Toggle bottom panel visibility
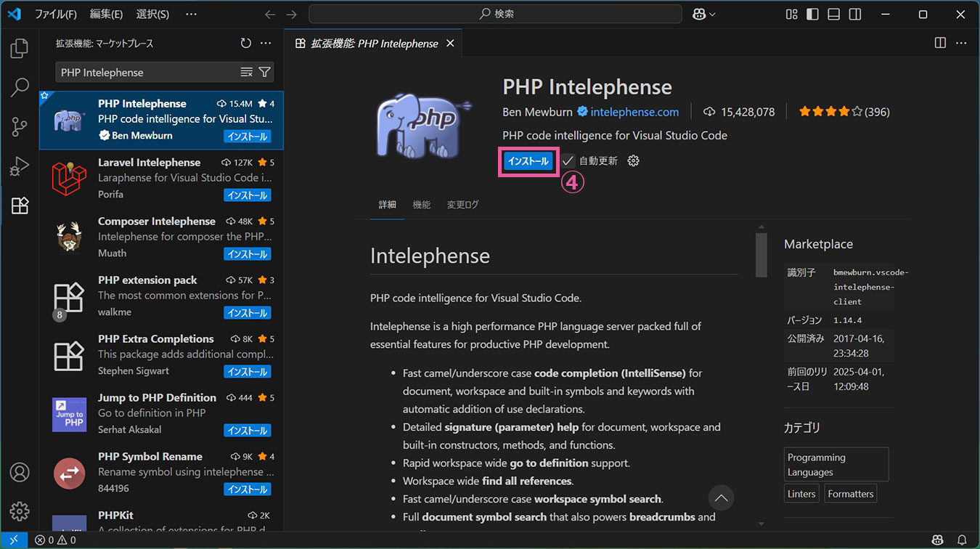This screenshot has width=980, height=549. 834,14
